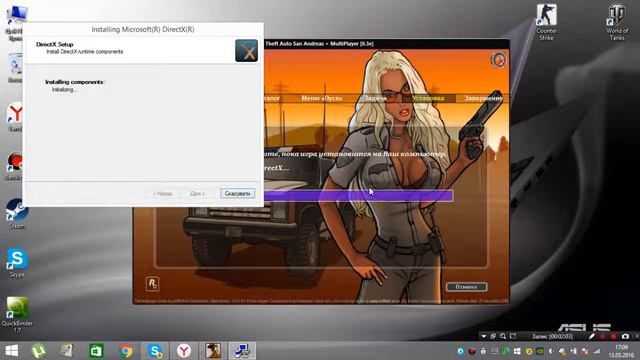Open the Steam desktop shortcut
640x360 pixels.
pos(16,213)
